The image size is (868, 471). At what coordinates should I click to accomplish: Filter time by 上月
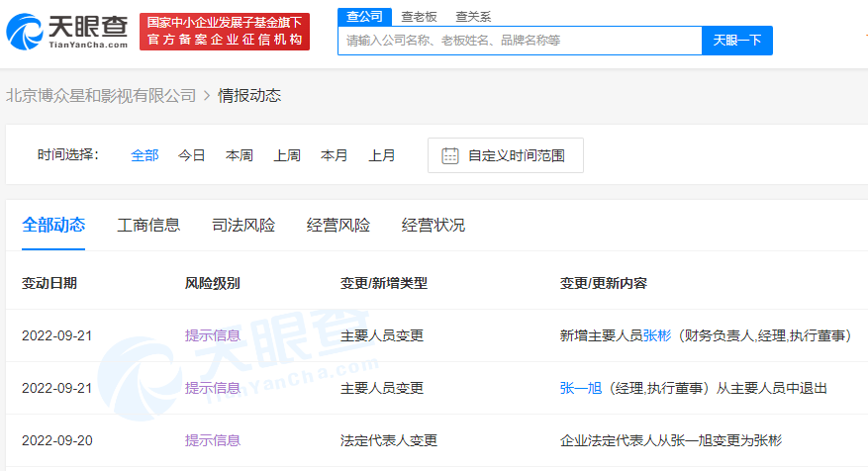click(x=381, y=155)
